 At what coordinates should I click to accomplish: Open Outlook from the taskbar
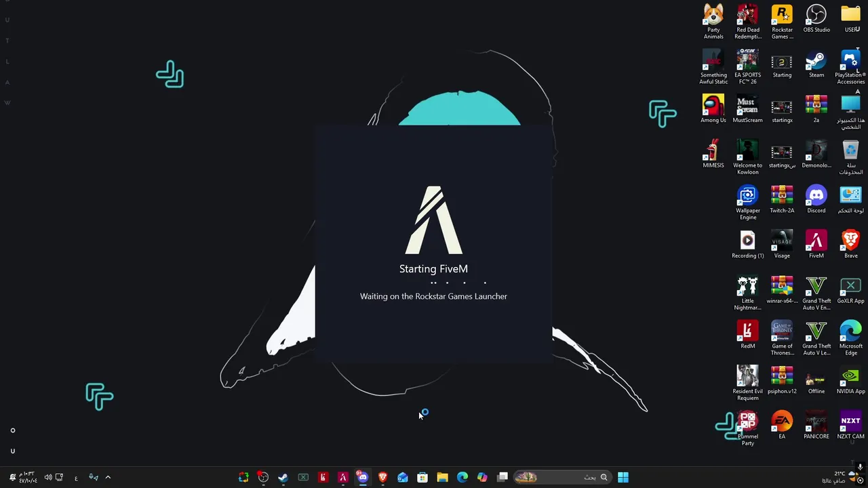click(x=403, y=477)
